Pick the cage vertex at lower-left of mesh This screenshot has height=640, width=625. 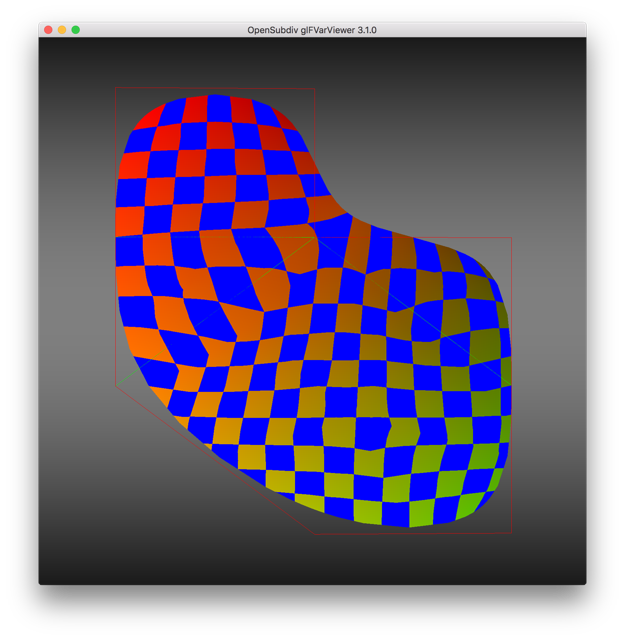point(117,387)
